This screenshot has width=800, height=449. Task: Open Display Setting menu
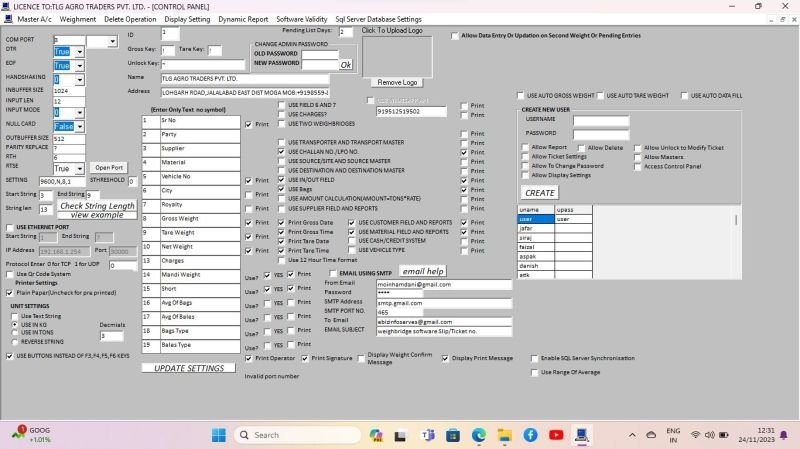(x=187, y=19)
